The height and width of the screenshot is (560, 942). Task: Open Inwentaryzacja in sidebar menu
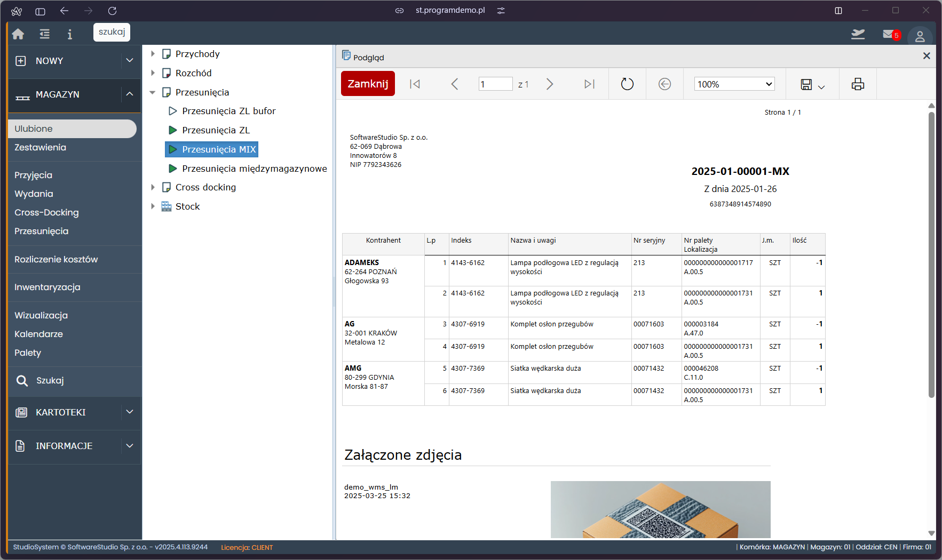(48, 287)
